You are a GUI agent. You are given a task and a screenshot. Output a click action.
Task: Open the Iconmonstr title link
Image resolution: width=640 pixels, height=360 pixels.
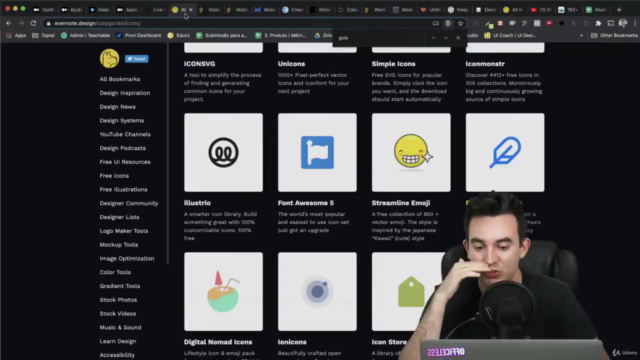coord(485,64)
